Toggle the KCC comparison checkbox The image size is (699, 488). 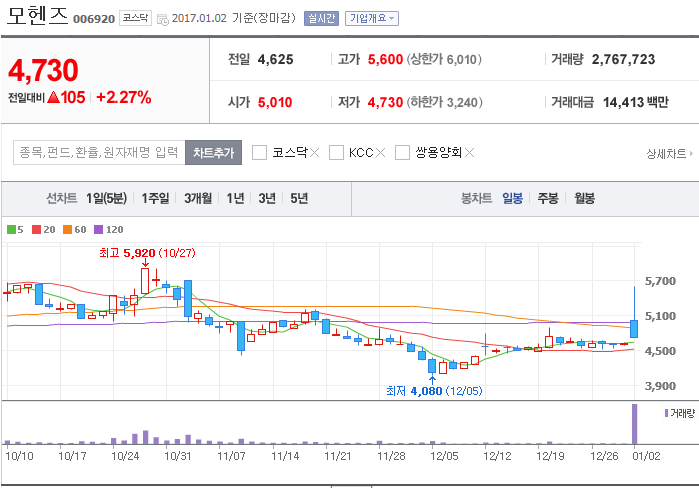pos(336,152)
